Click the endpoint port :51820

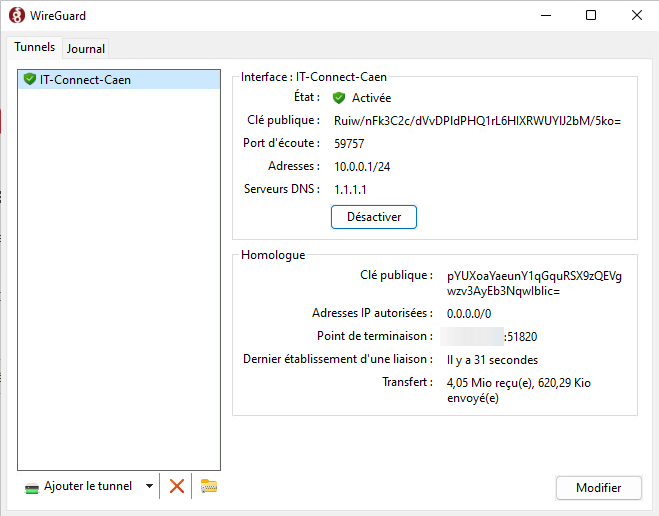point(520,337)
